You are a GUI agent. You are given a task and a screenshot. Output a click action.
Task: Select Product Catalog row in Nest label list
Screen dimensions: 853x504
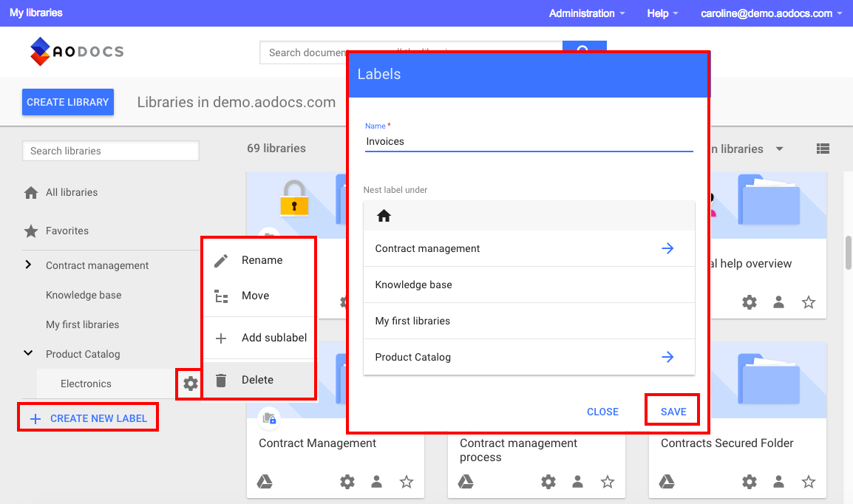coord(529,357)
